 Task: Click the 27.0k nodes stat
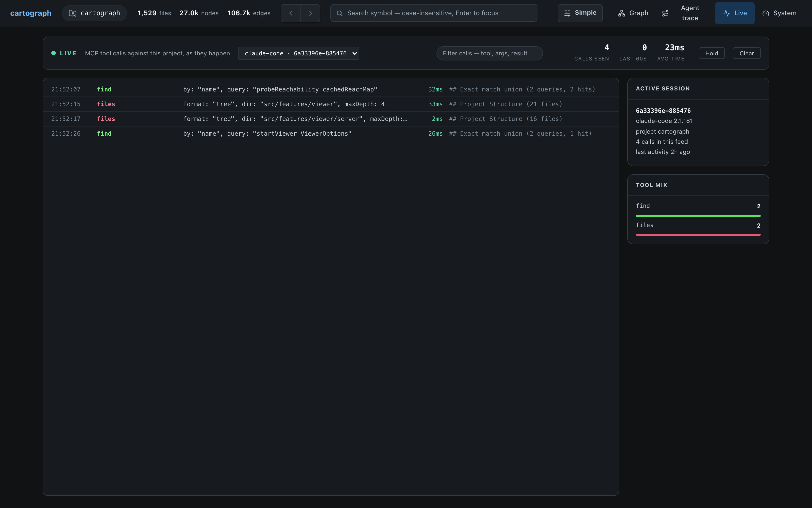pos(199,13)
